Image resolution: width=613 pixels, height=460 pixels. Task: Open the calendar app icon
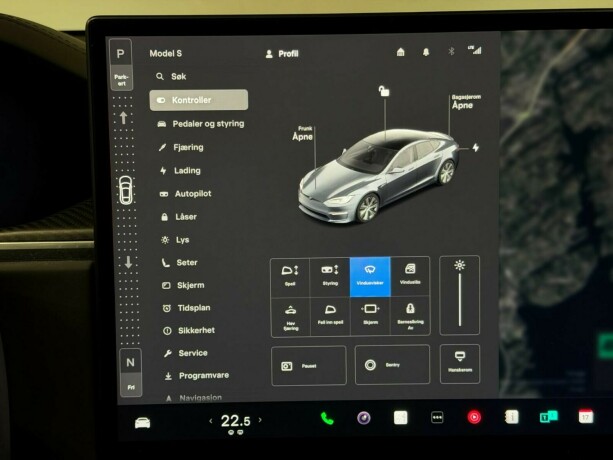point(586,417)
